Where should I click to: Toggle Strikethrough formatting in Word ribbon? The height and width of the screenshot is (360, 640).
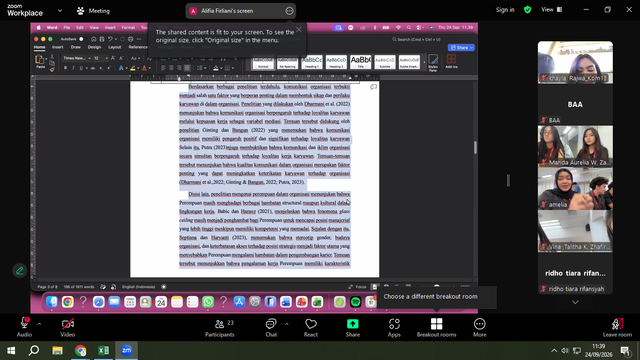[93, 68]
